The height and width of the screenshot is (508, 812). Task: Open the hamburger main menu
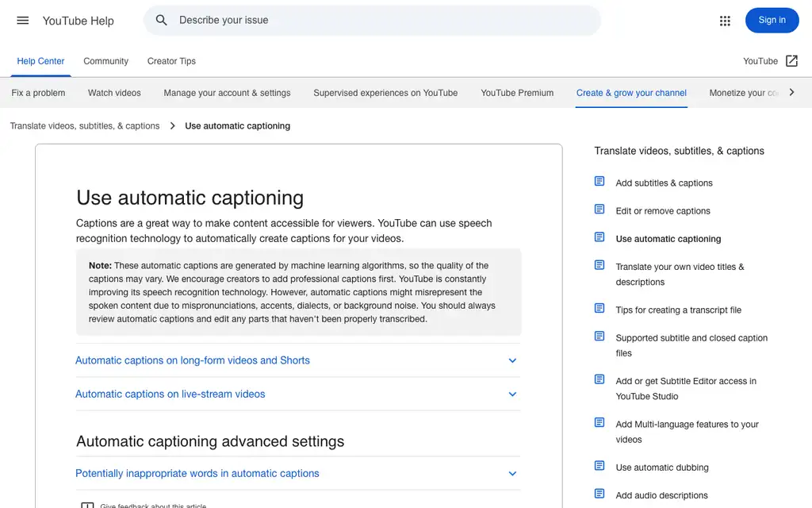tap(23, 20)
